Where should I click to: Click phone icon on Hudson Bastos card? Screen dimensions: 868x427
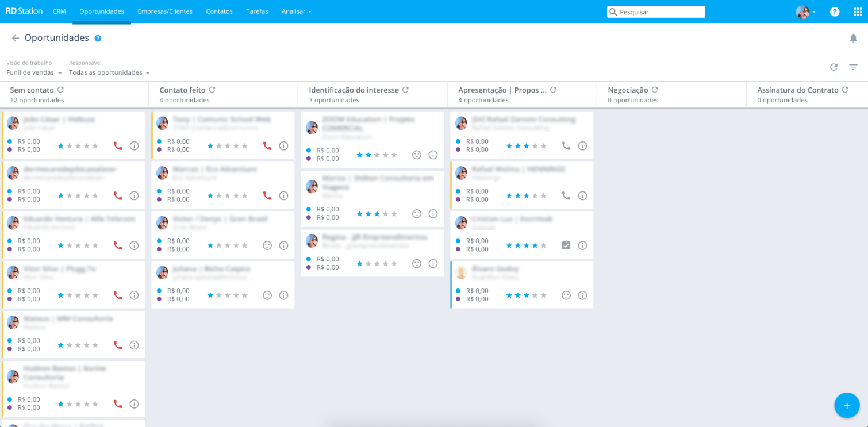(118, 403)
